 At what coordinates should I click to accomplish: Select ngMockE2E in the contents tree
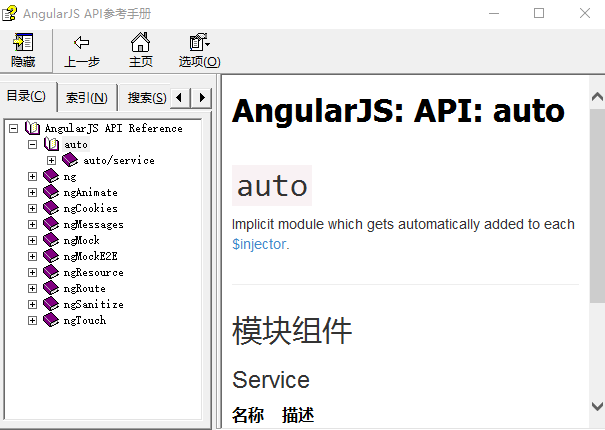pos(90,256)
